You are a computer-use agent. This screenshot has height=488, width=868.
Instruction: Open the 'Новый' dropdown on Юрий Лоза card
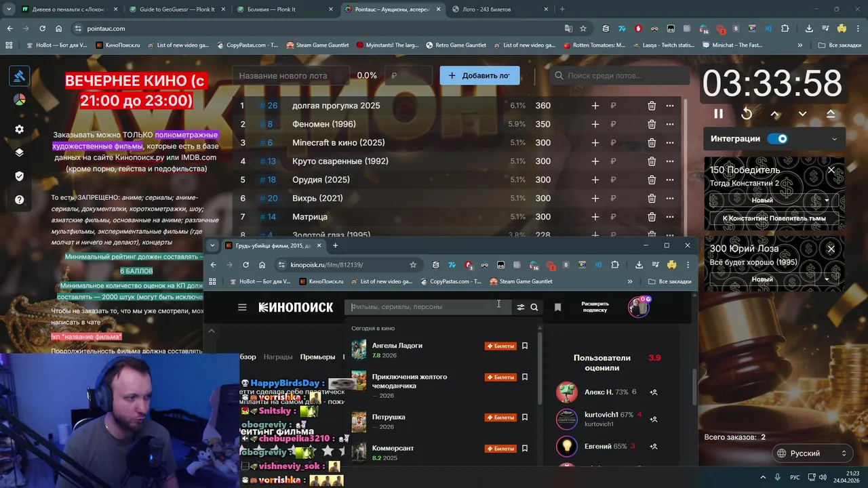coord(773,279)
